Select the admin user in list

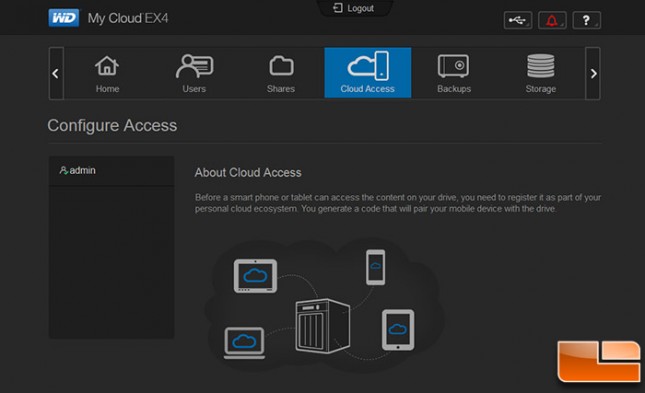(111, 170)
